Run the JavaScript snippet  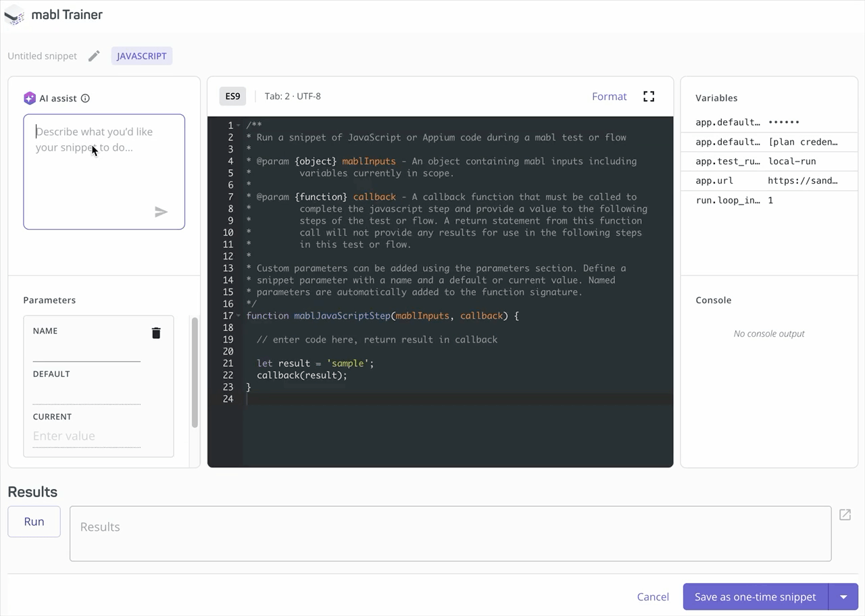tap(34, 521)
